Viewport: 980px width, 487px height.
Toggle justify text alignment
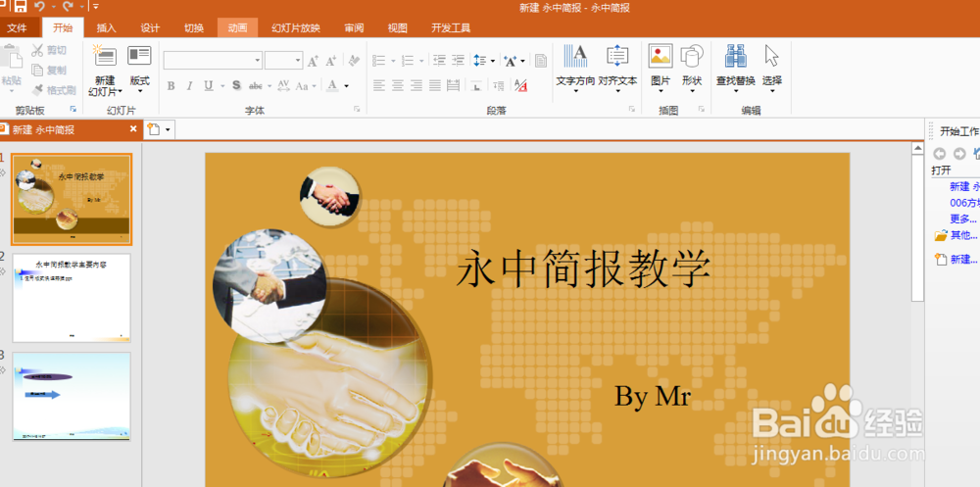click(435, 85)
